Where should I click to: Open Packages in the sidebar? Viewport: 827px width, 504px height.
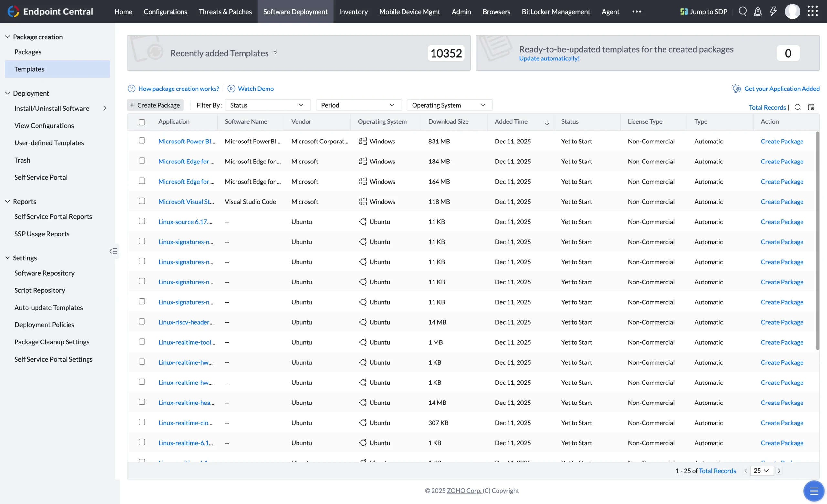(x=28, y=52)
